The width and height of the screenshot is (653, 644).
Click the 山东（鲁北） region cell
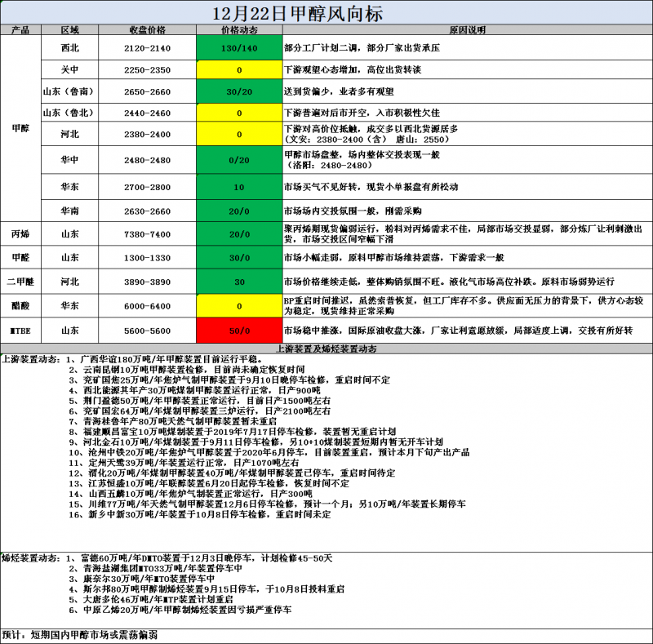pyautogui.click(x=69, y=113)
